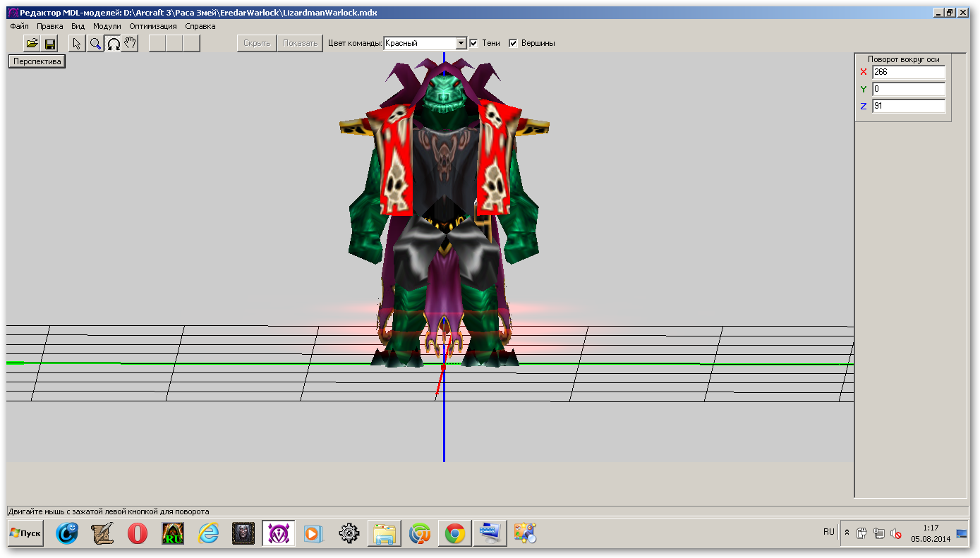Launch Google Chrome from the taskbar
The image size is (980, 558).
tap(455, 534)
